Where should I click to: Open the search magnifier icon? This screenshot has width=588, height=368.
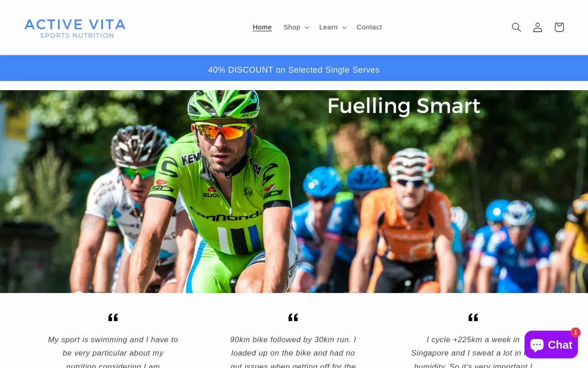tap(516, 28)
